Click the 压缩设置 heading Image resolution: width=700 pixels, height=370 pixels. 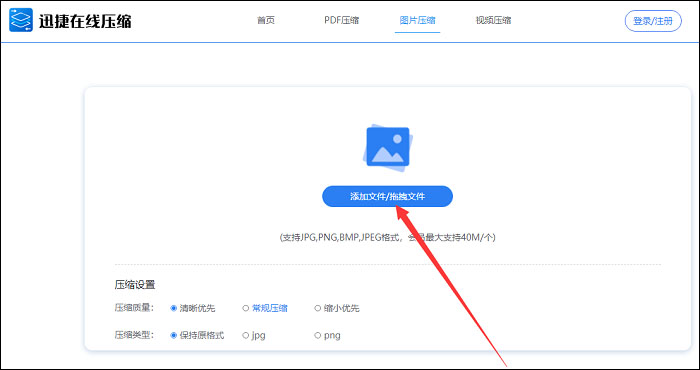click(x=135, y=285)
